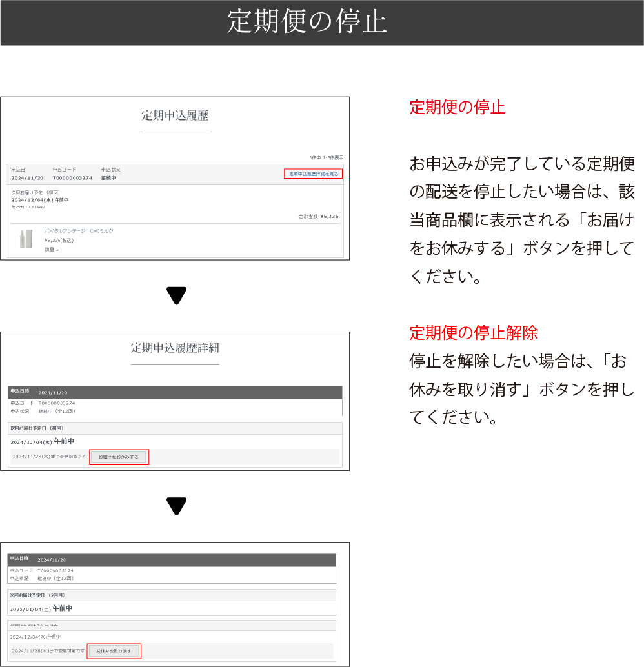Select the red 定期便の停止 section heading

pos(457,107)
